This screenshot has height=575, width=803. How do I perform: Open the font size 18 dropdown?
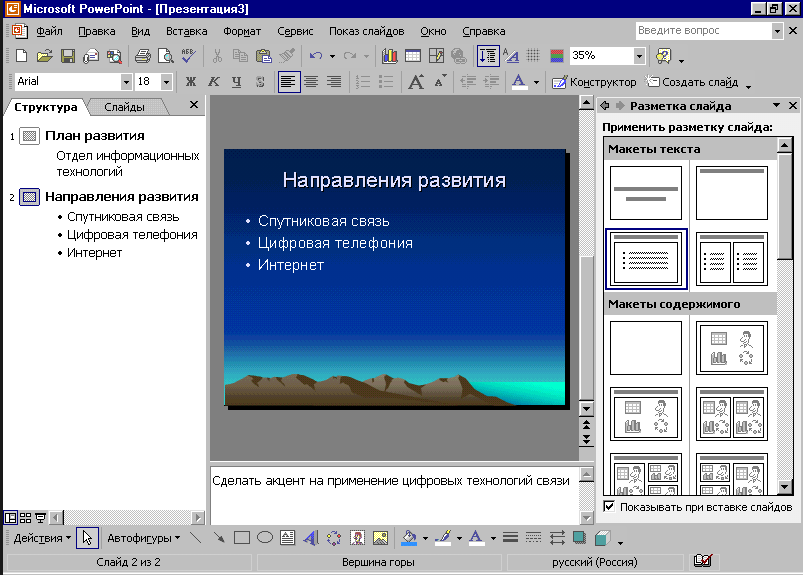166,81
